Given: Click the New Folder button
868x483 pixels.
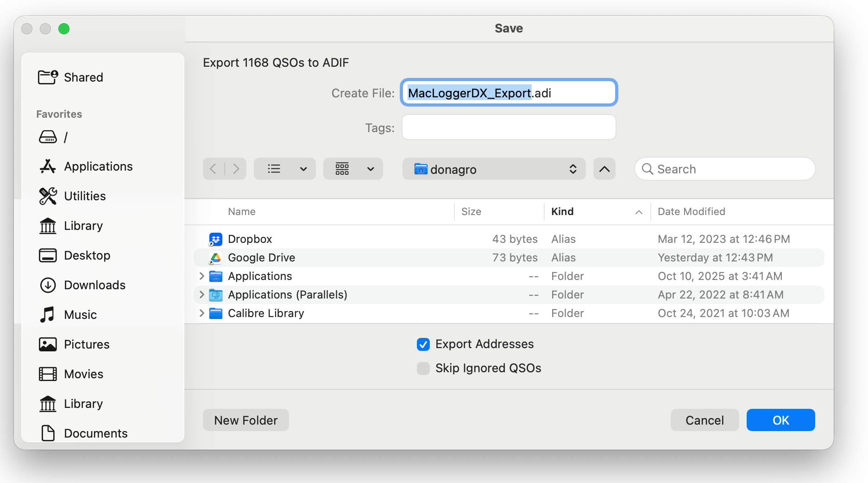Looking at the screenshot, I should [x=245, y=420].
